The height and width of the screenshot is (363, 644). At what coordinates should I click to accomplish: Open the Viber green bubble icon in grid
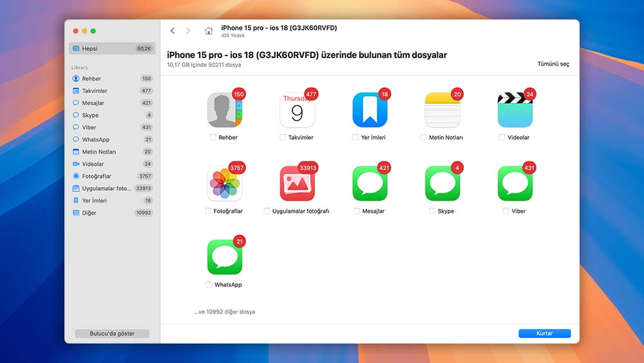(515, 183)
